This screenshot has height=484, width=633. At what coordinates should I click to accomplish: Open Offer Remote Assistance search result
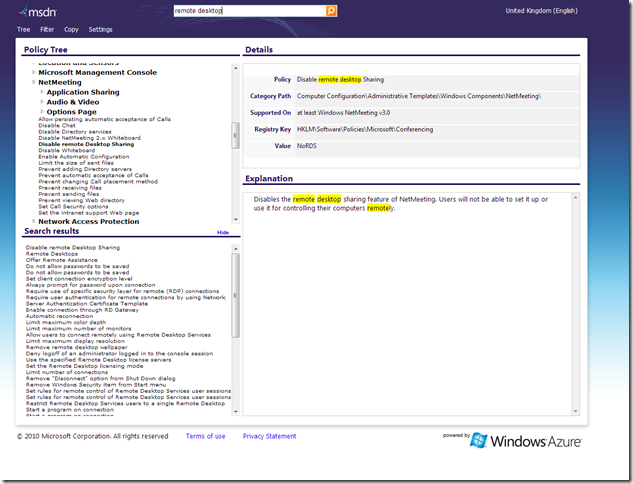(61, 260)
